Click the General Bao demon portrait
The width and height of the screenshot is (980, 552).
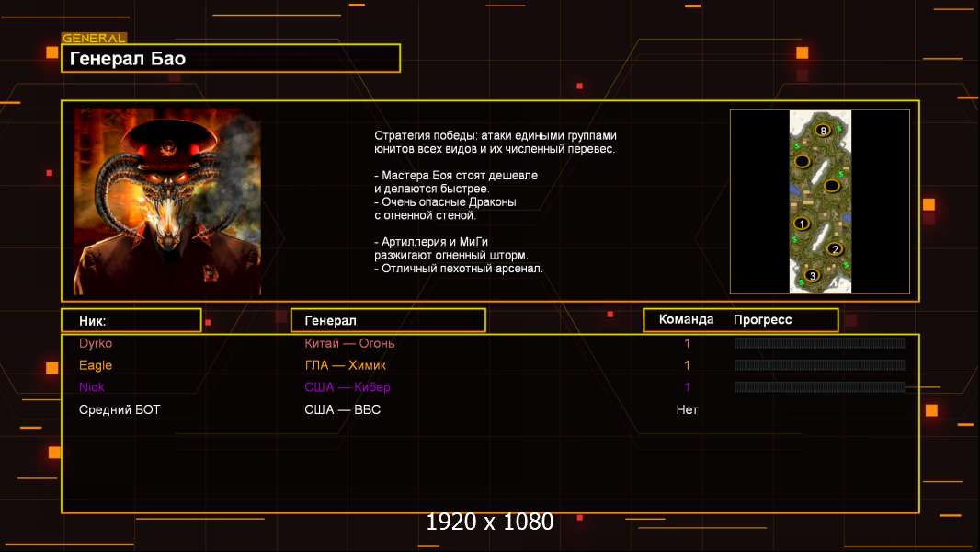tap(167, 201)
